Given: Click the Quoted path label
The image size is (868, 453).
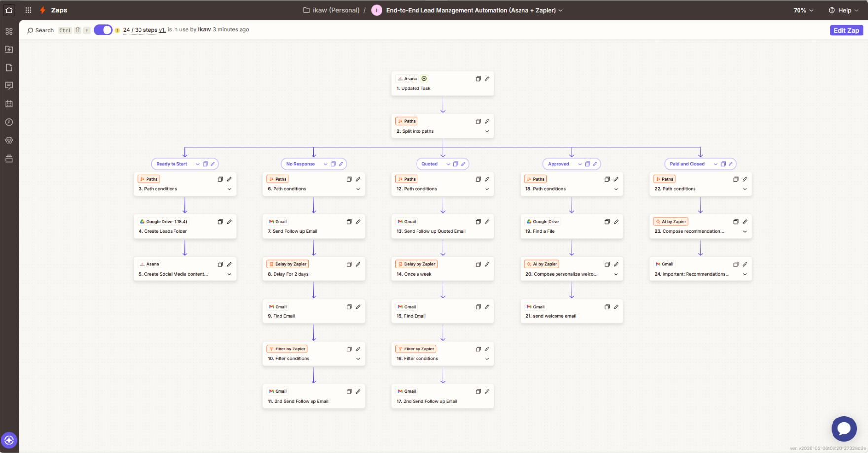Looking at the screenshot, I should pos(429,164).
